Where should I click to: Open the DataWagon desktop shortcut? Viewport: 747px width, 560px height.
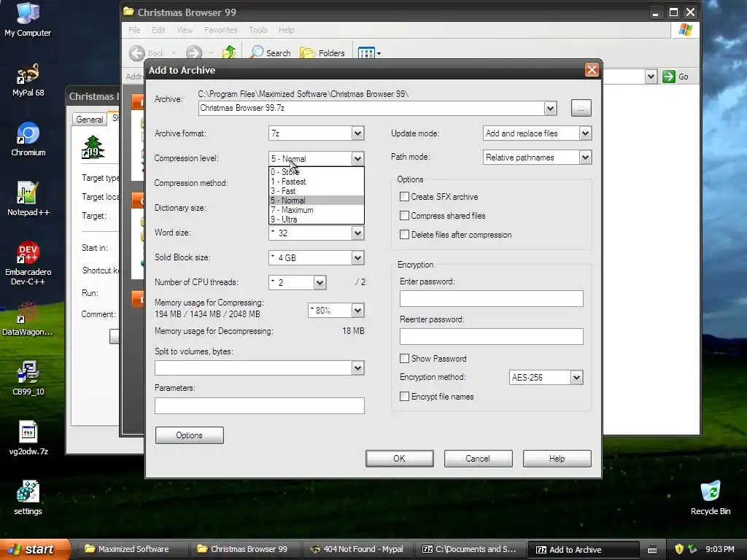pos(28,319)
